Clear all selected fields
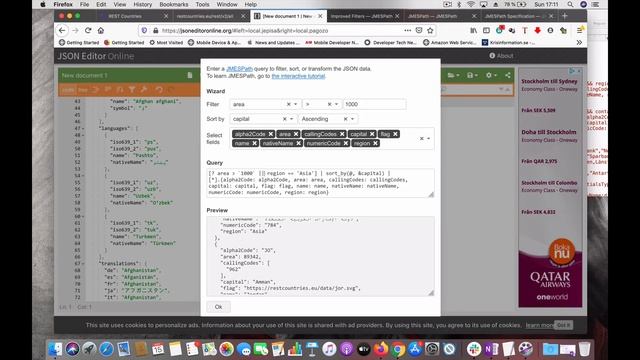 pyautogui.click(x=422, y=139)
